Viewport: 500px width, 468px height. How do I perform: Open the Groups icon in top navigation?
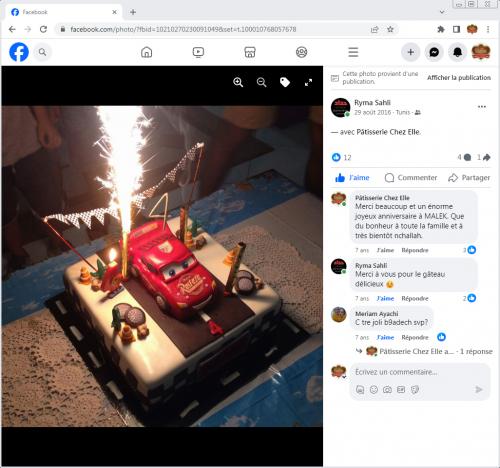pyautogui.click(x=301, y=52)
